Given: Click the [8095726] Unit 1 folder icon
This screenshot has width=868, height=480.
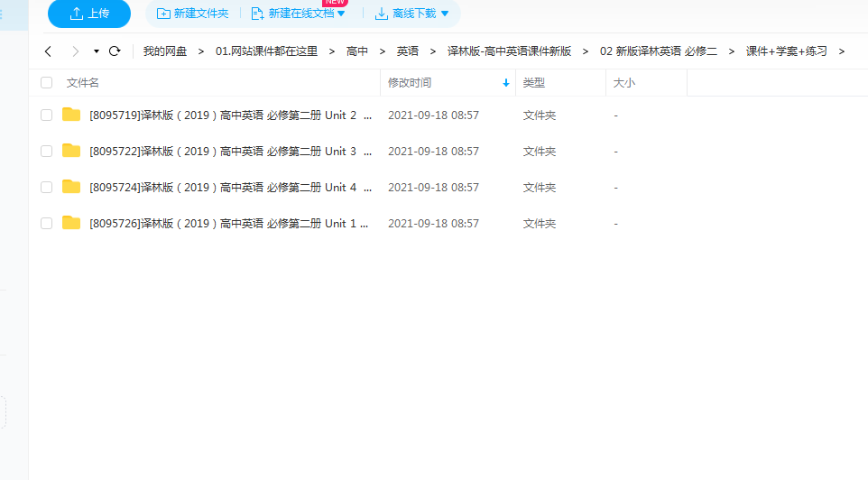Looking at the screenshot, I should pos(71,222).
